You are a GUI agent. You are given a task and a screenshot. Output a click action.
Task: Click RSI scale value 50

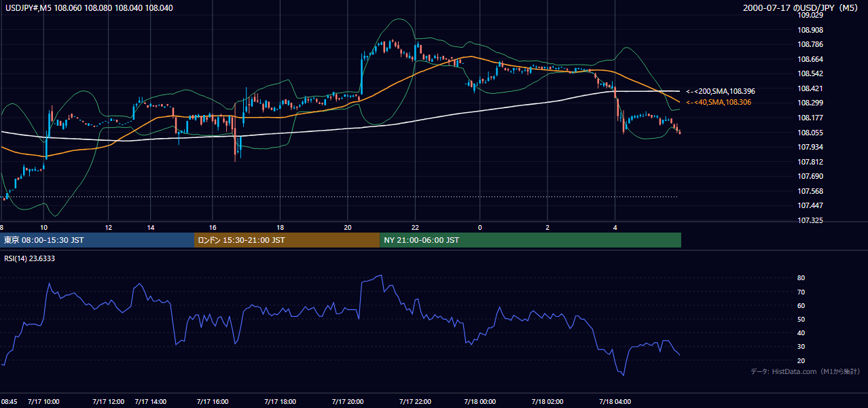tap(801, 319)
